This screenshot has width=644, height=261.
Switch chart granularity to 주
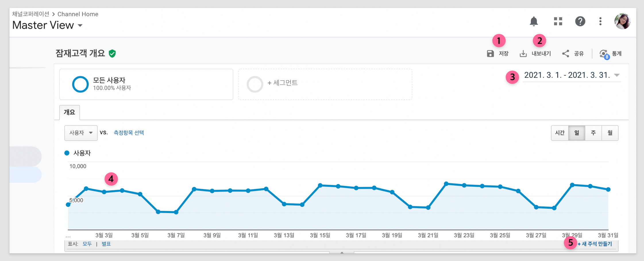pos(593,133)
